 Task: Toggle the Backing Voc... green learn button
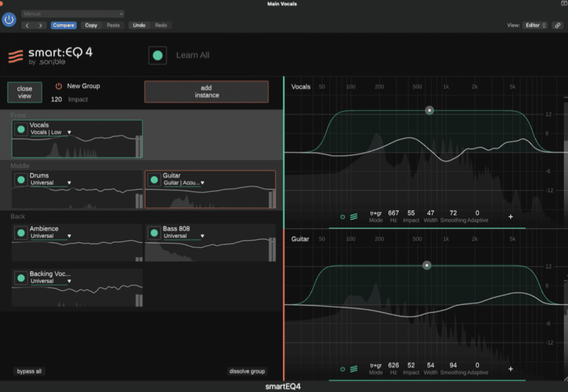tap(21, 278)
